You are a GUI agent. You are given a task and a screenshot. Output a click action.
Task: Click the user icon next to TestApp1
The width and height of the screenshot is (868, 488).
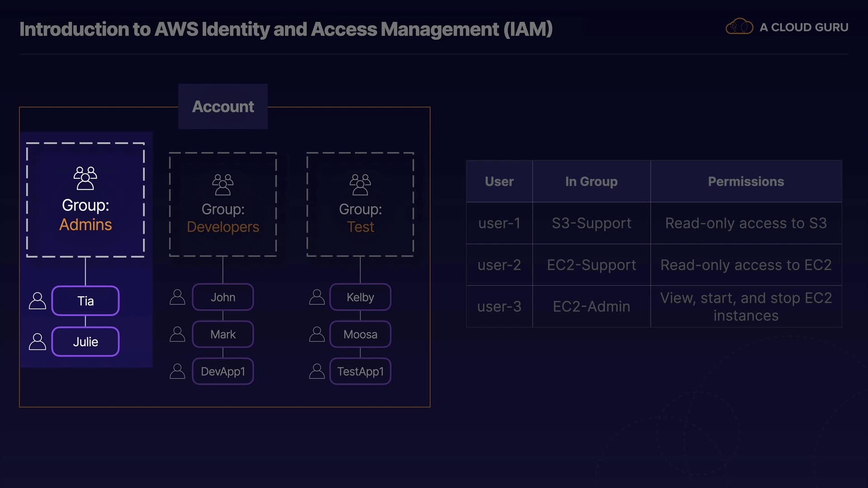pyautogui.click(x=317, y=371)
